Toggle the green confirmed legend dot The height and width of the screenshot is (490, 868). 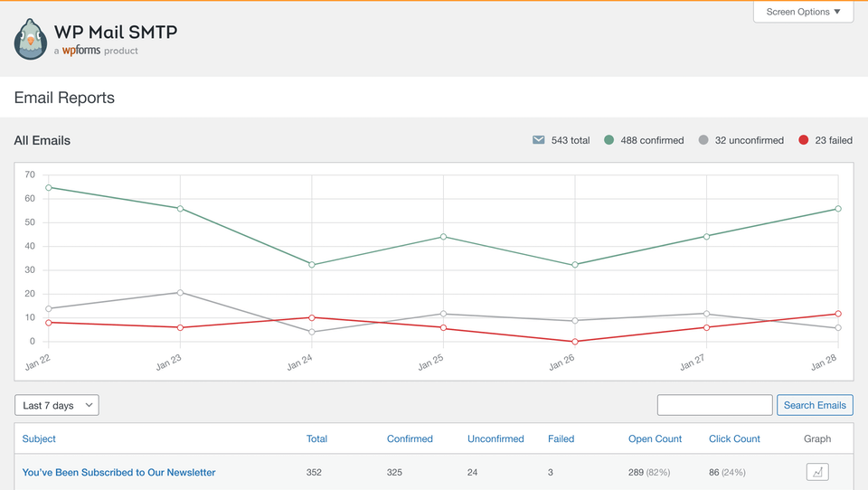coord(609,140)
